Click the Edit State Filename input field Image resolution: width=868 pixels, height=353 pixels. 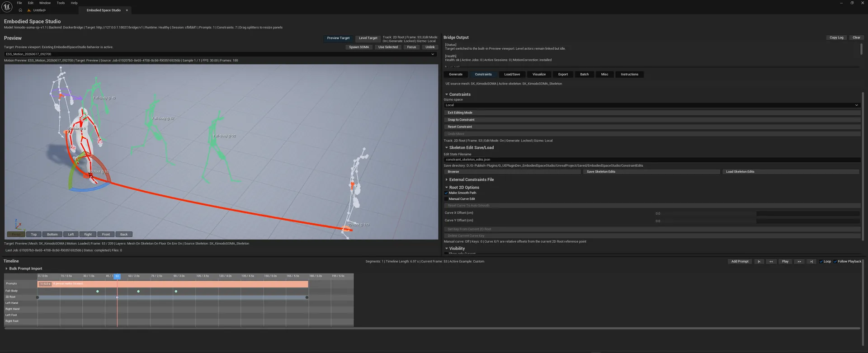click(x=652, y=160)
